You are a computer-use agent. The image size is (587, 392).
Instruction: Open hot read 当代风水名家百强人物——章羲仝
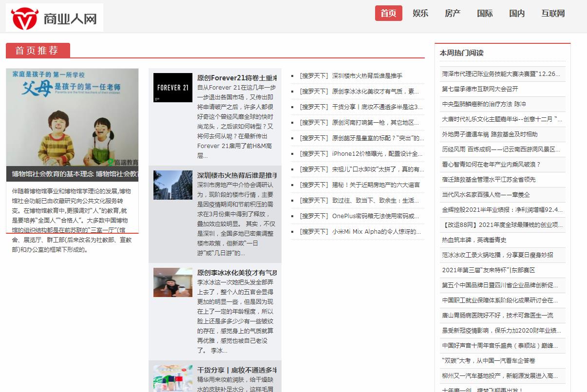point(486,195)
